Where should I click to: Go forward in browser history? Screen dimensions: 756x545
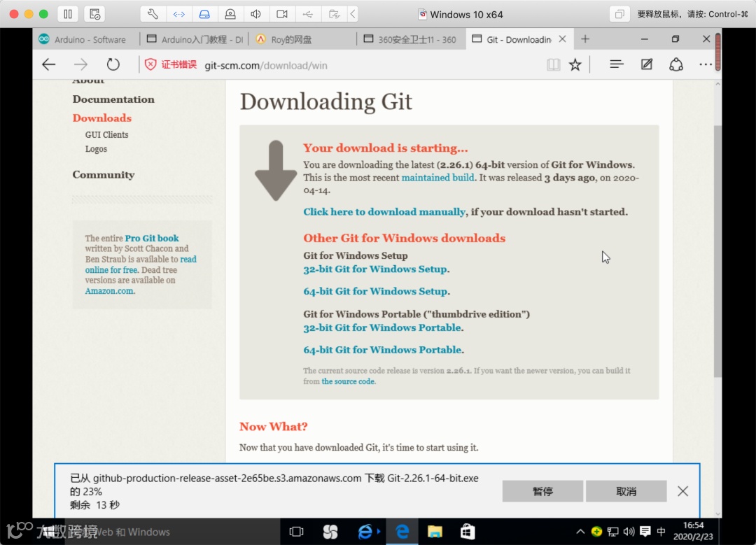(x=81, y=64)
